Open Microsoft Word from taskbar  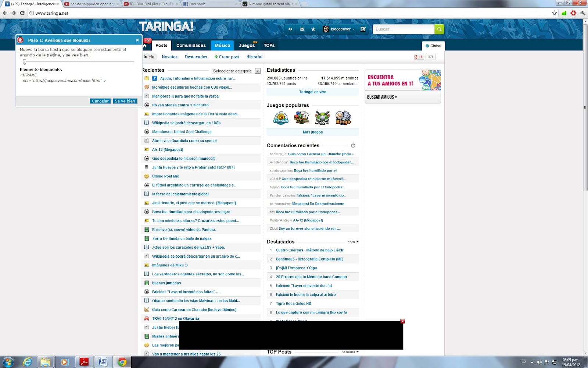pyautogui.click(x=103, y=362)
